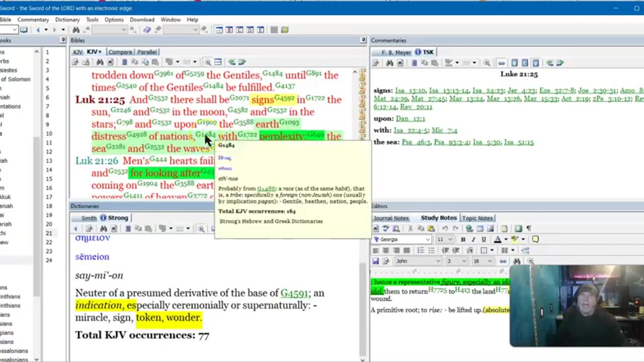The height and width of the screenshot is (362, 644).
Task: Click the Paste icon in Editors toolbar
Action: coord(431,229)
